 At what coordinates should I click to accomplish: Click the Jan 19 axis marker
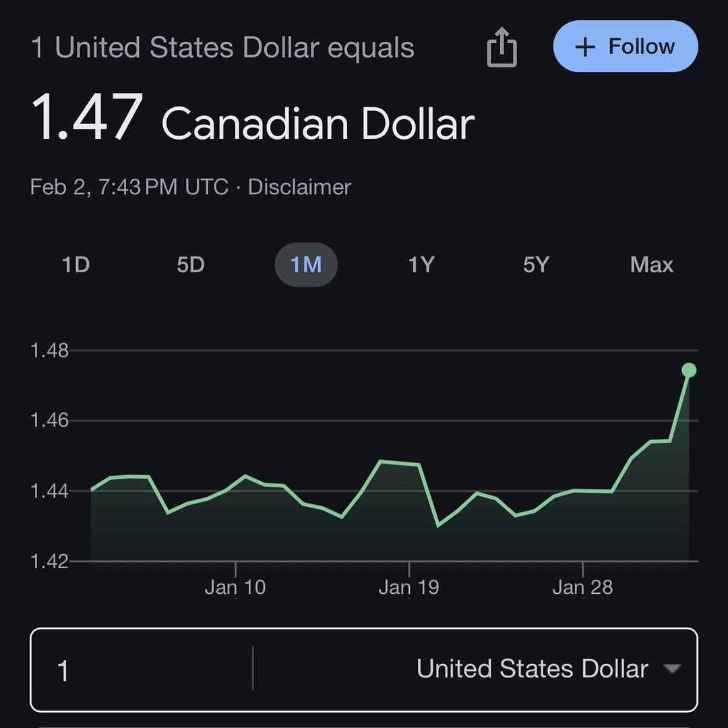coord(408,587)
